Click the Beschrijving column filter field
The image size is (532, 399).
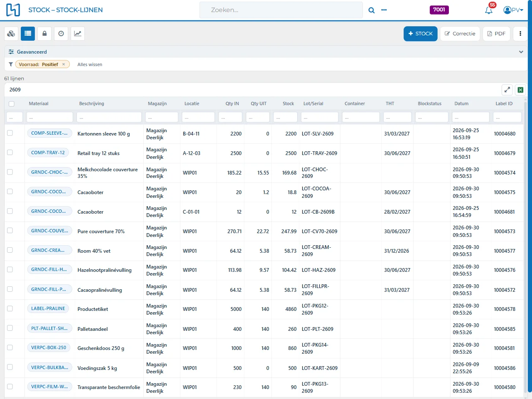tap(109, 117)
